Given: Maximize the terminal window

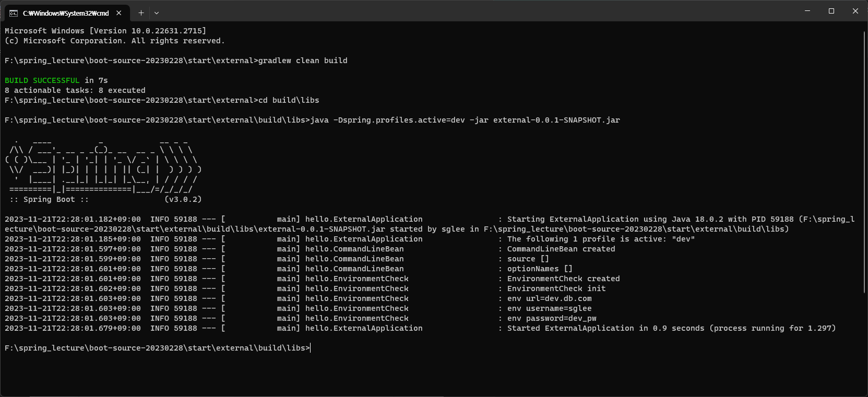Looking at the screenshot, I should tap(831, 11).
